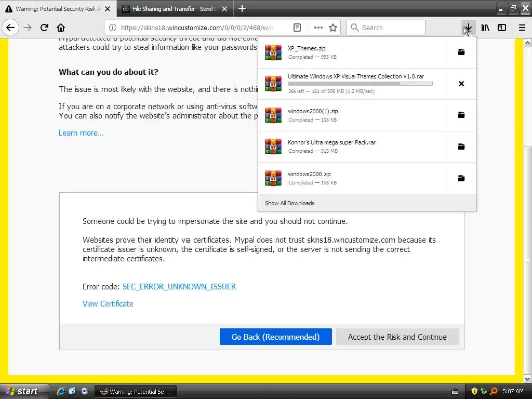This screenshot has height=399, width=532.
Task: Click the page scrollbar down arrow
Action: [528, 379]
